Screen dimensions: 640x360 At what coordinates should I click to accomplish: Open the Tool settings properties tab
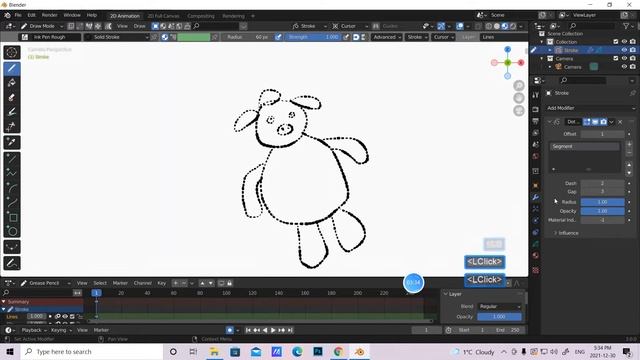(536, 95)
